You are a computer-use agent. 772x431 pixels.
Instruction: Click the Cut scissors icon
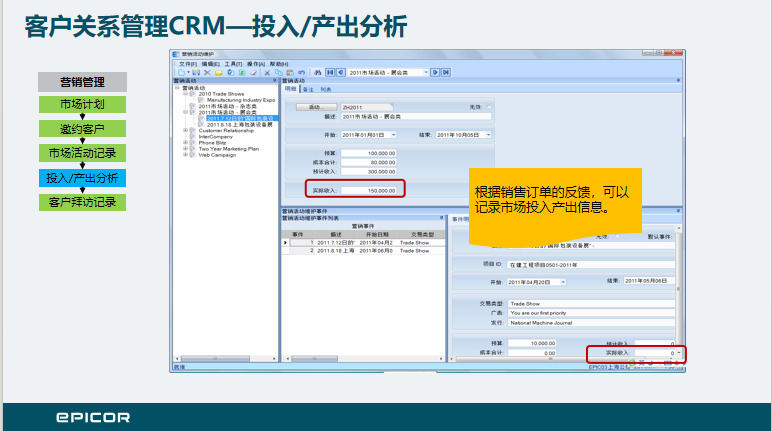click(x=267, y=72)
